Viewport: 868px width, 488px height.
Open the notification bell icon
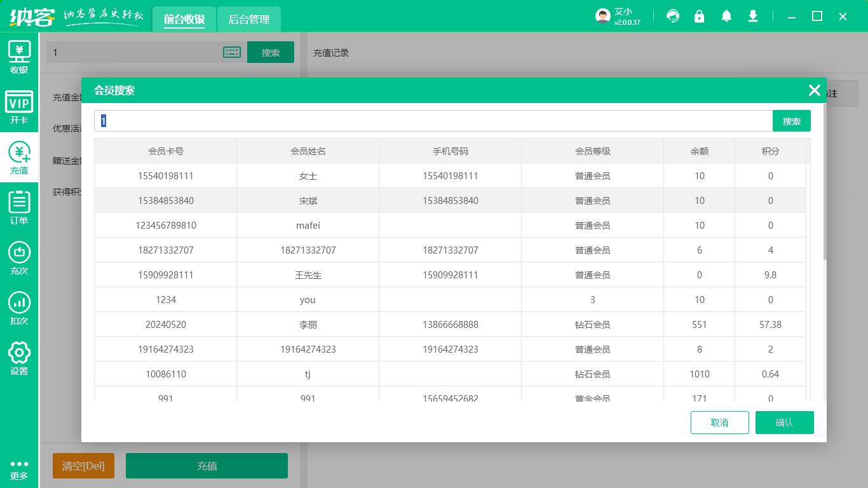pyautogui.click(x=726, y=17)
